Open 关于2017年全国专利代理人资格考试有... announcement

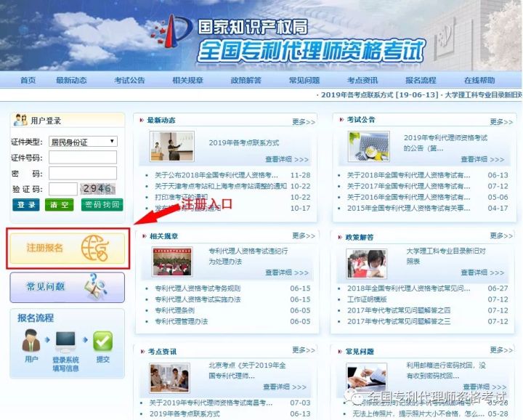[408, 186]
